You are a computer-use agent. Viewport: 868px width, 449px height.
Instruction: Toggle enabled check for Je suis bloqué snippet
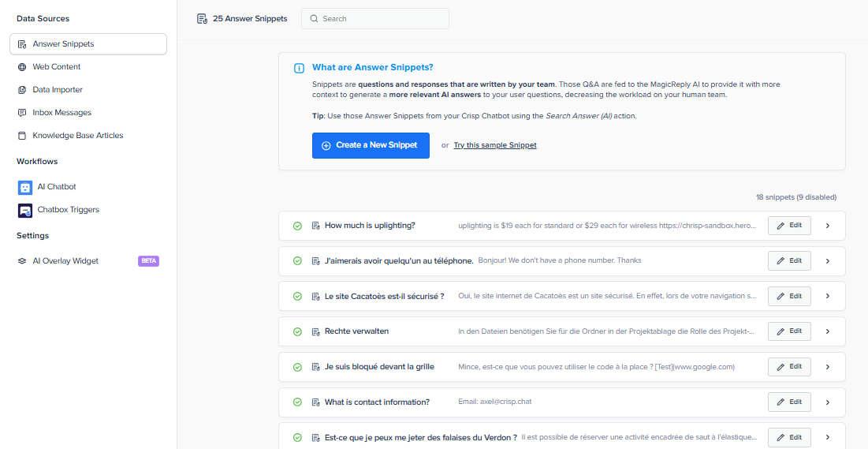(x=297, y=367)
